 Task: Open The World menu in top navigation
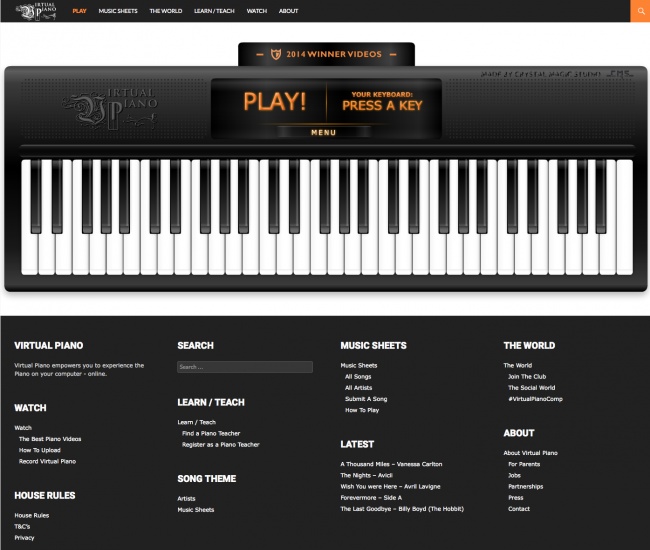165,11
